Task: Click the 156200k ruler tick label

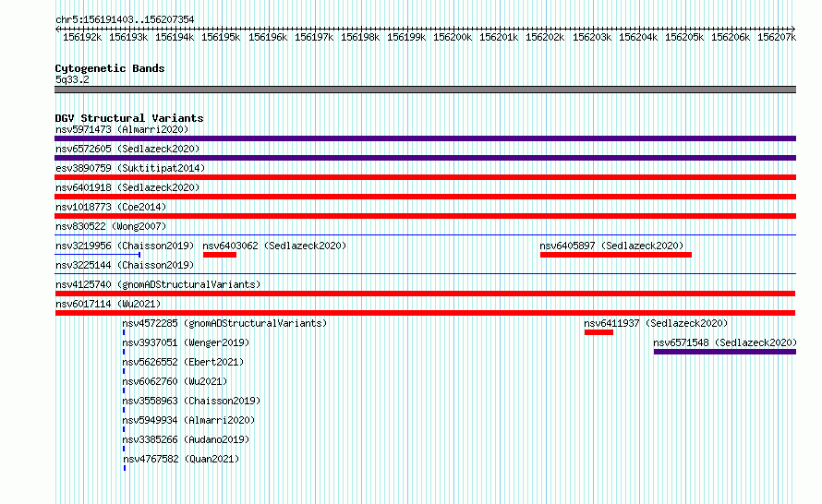Action: coord(453,37)
